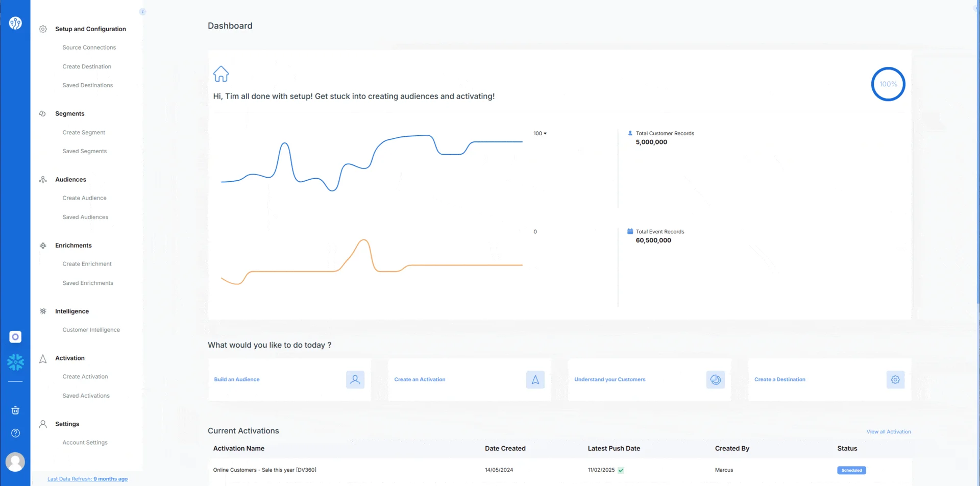Select Create Segment in the sidebar
980x486 pixels.
[84, 132]
